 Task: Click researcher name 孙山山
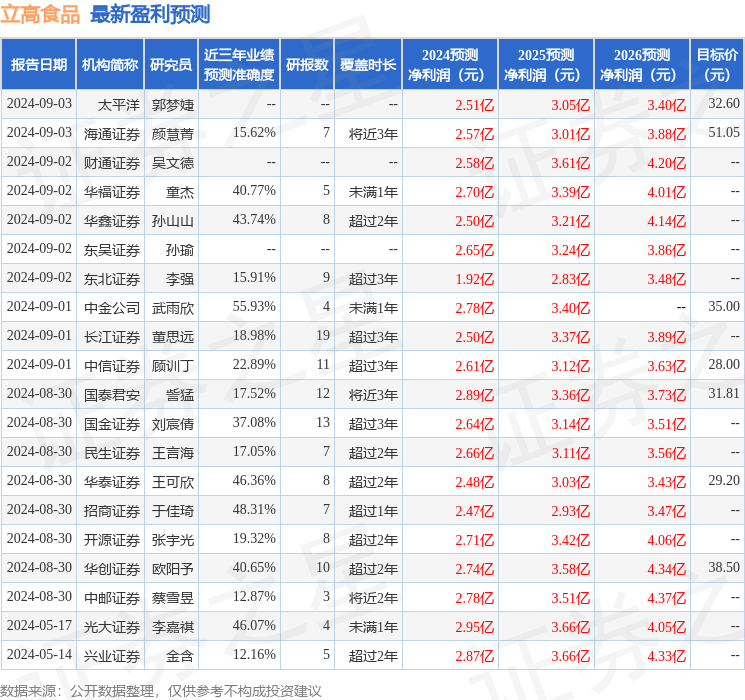click(172, 221)
